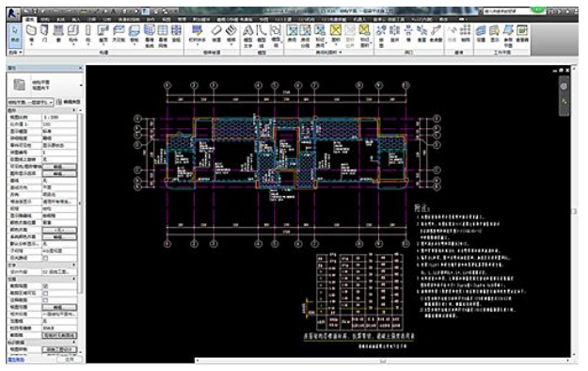Select the Vertical opening tool
Image resolution: width=588 pixels, height=371 pixels.
[x=421, y=33]
